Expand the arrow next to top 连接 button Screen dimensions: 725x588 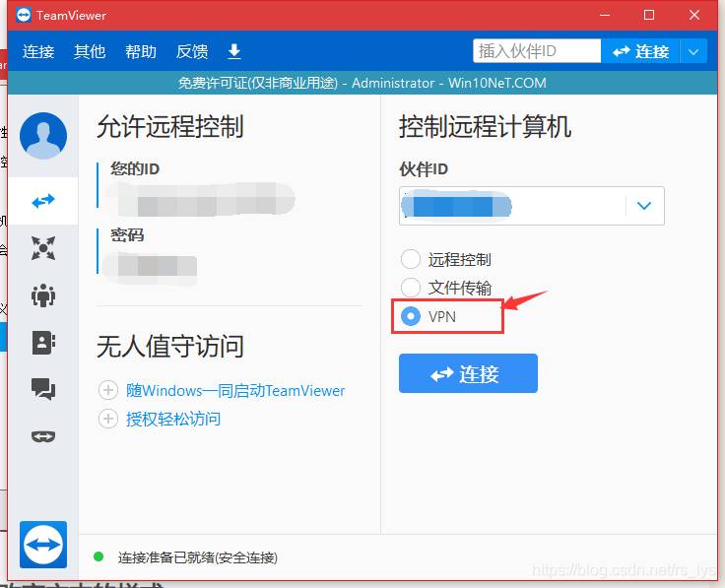693,51
